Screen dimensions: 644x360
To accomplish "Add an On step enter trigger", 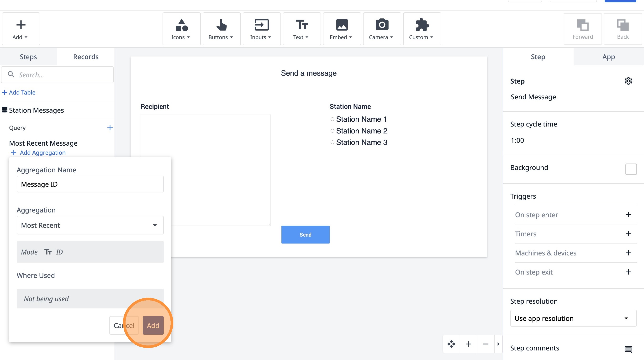I will [628, 215].
